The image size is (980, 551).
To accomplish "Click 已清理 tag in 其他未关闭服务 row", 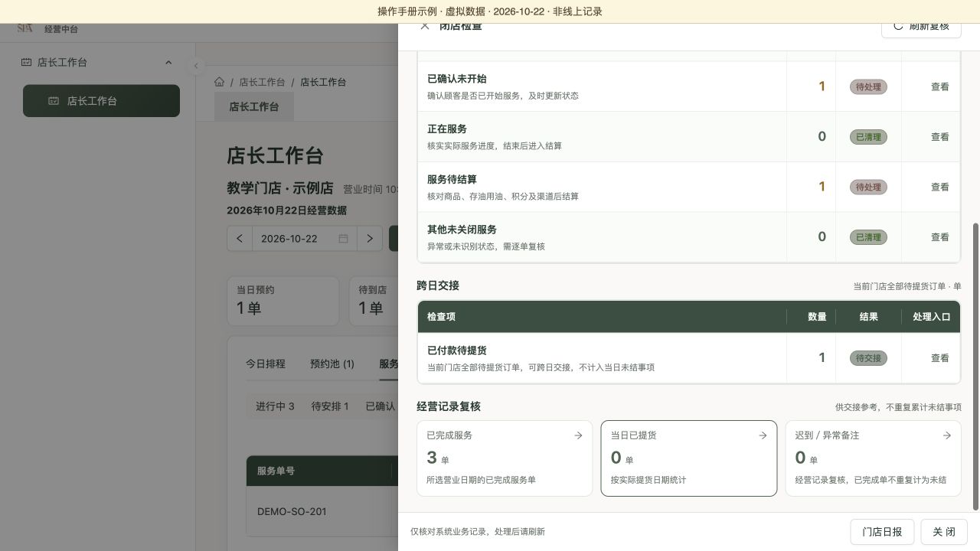I will 868,237.
